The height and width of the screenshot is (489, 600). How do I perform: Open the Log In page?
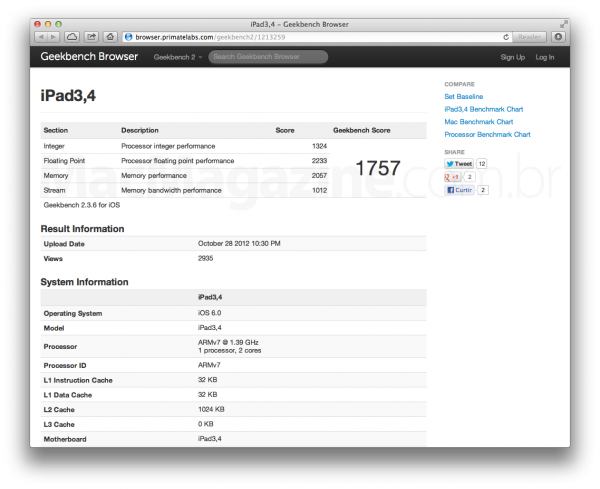click(x=545, y=57)
